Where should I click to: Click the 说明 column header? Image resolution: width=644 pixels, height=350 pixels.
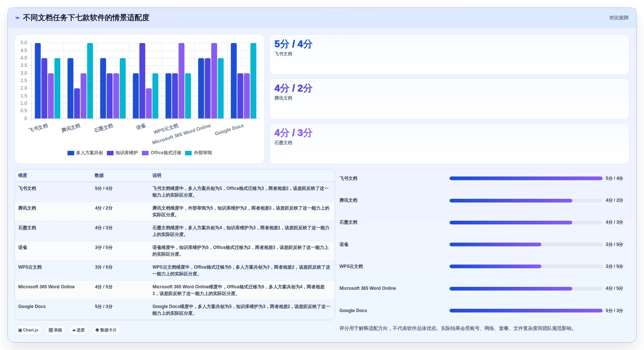157,175
